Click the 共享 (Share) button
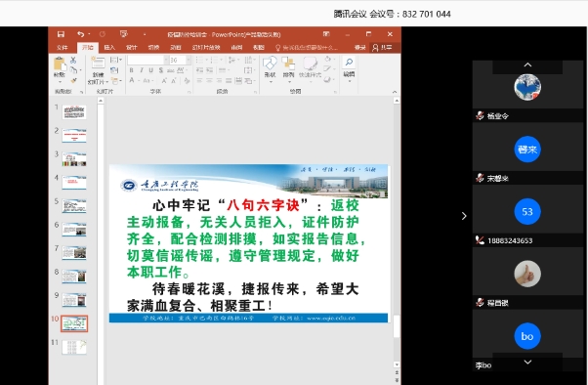This screenshot has width=588, height=385. (x=382, y=48)
